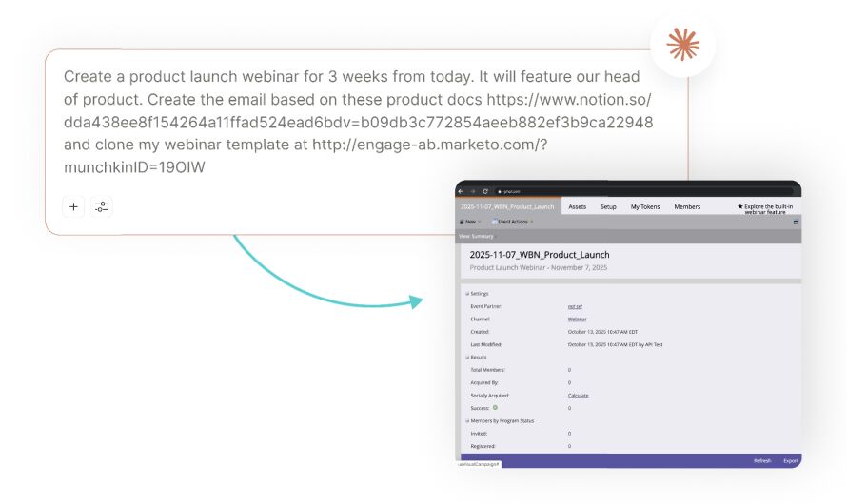The width and height of the screenshot is (847, 504).
Task: Click the Acquired By value
Action: [569, 382]
